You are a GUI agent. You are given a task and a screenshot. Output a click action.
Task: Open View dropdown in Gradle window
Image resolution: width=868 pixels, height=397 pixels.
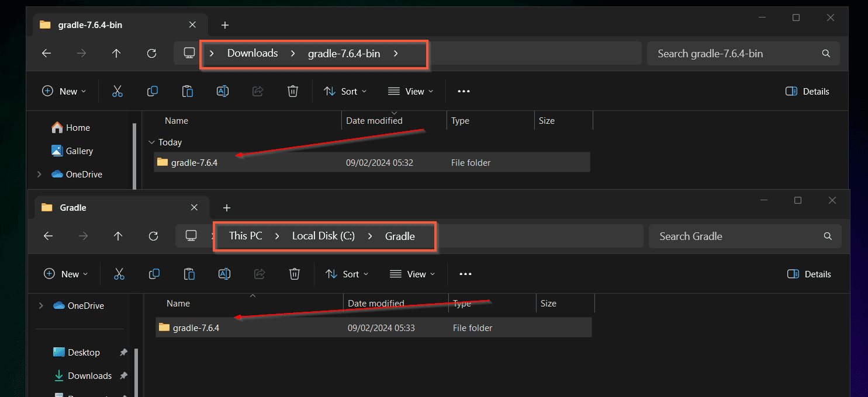413,274
